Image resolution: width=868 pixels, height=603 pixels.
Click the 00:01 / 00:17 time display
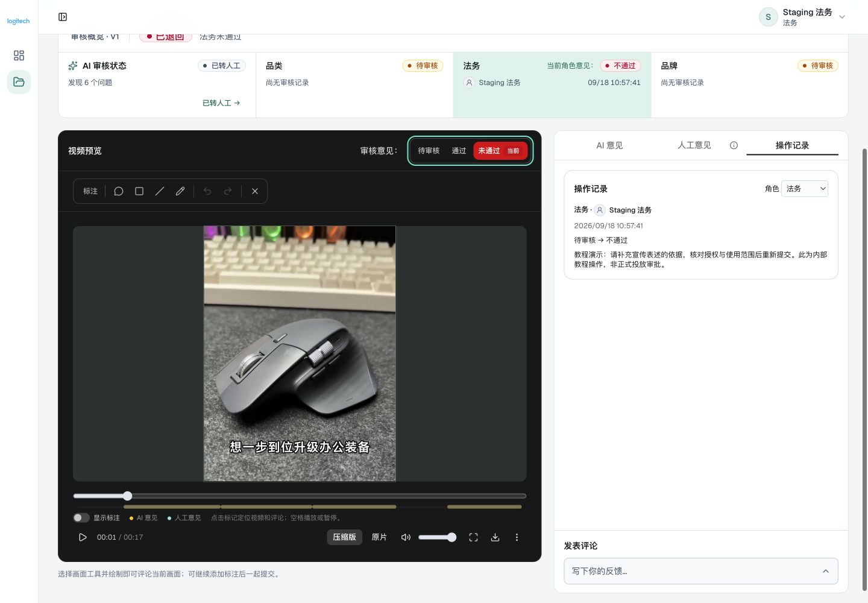(x=120, y=537)
